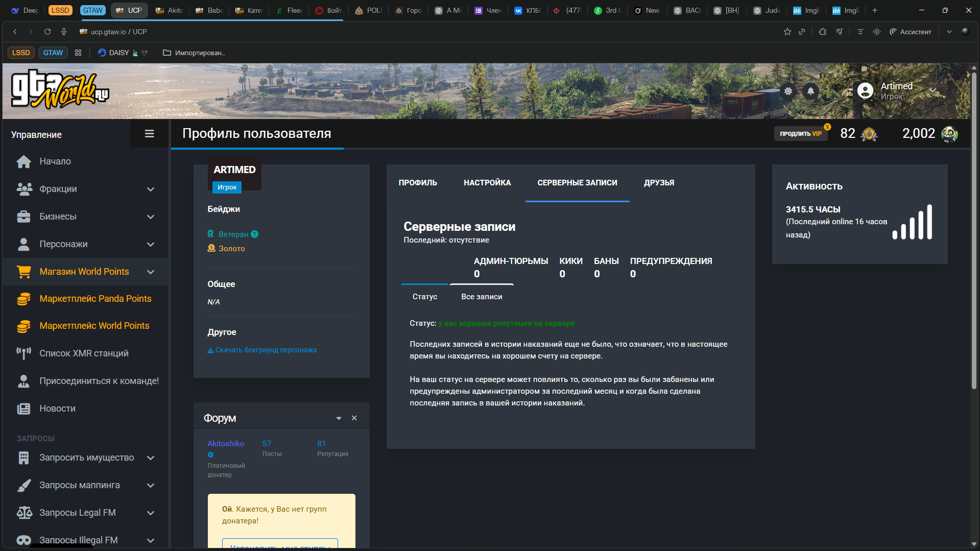Image resolution: width=980 pixels, height=551 pixels.
Task: Download character background via Скачать бекграунд персонажа
Action: point(262,350)
